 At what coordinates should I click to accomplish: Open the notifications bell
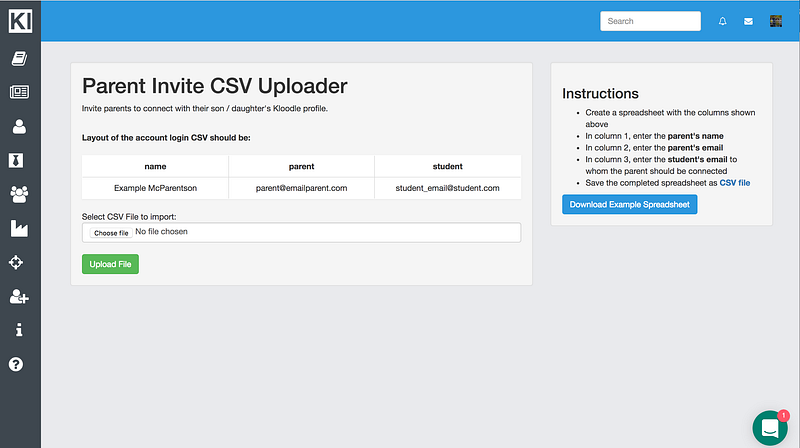point(722,21)
